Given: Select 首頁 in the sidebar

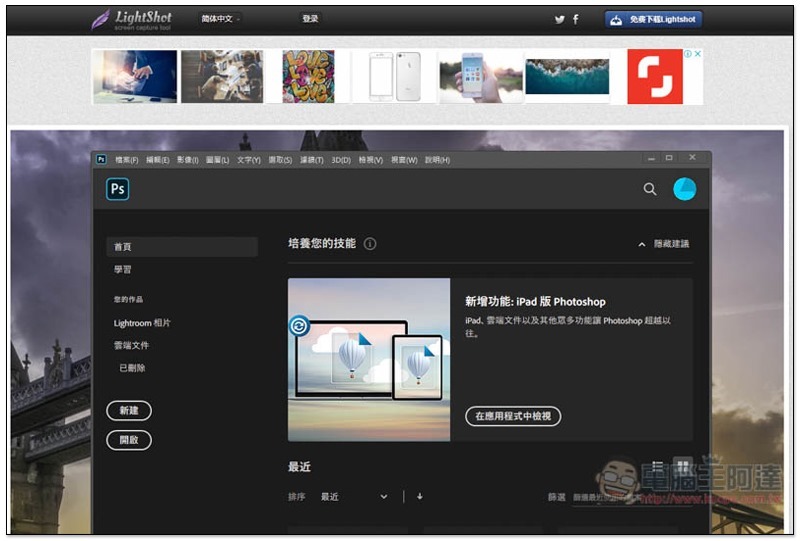Looking at the screenshot, I should (x=182, y=247).
